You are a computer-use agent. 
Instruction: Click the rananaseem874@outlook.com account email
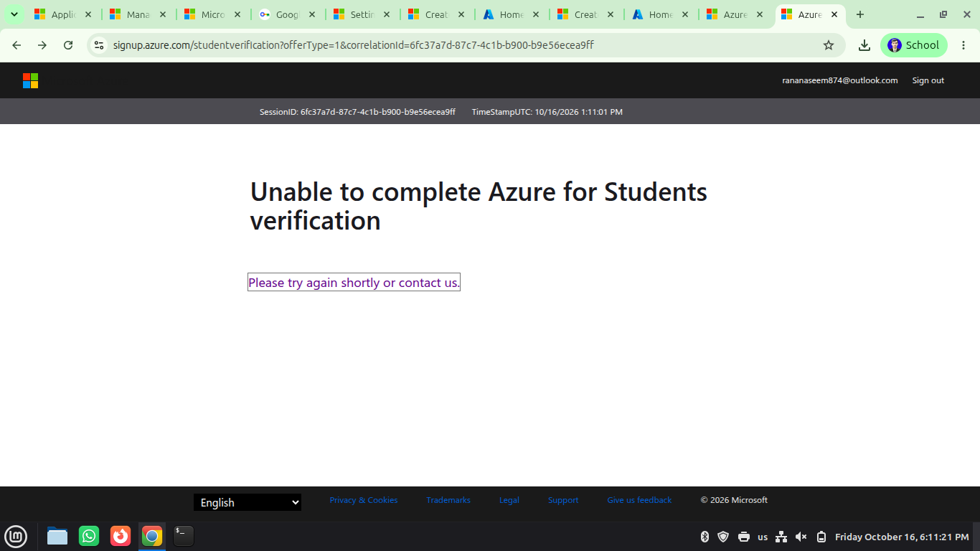(839, 80)
